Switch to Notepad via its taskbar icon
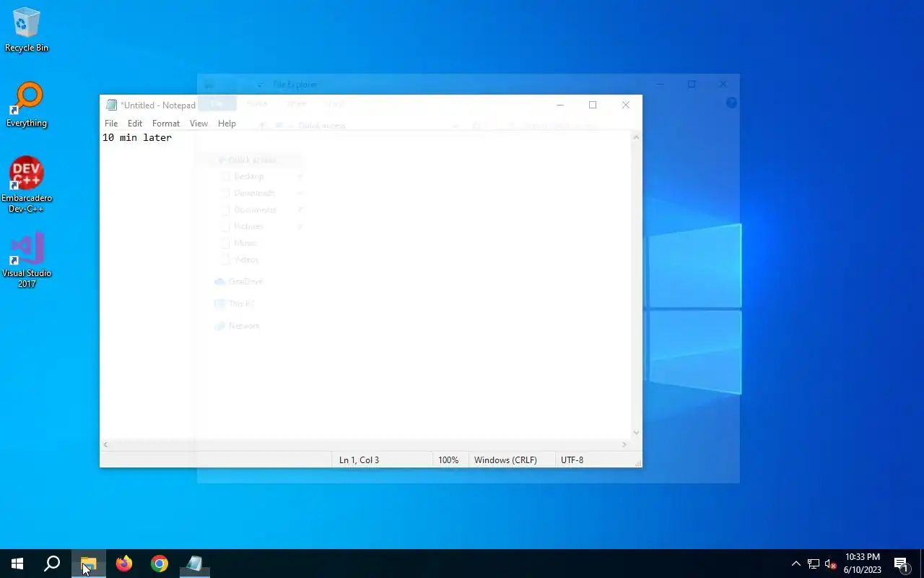The height and width of the screenshot is (578, 924). [194, 564]
